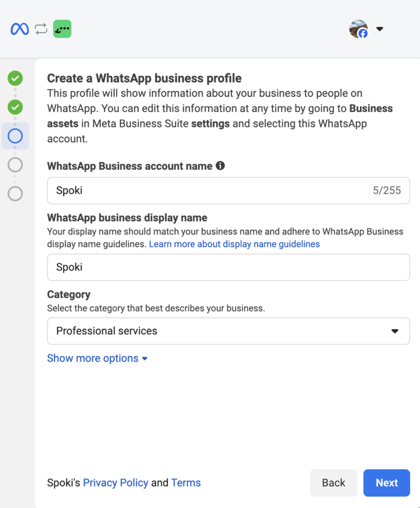Open Spoki's Privacy Policy link
Viewport: 420px width, 508px height.
tap(115, 483)
